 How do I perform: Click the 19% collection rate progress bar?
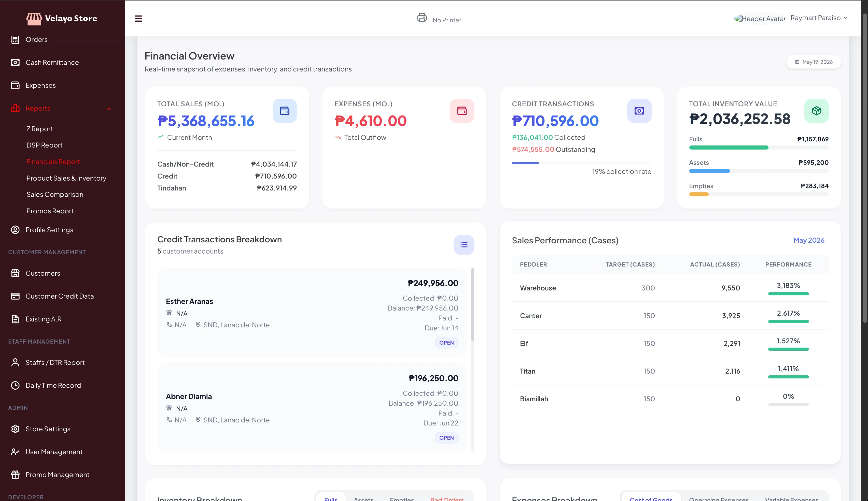581,163
